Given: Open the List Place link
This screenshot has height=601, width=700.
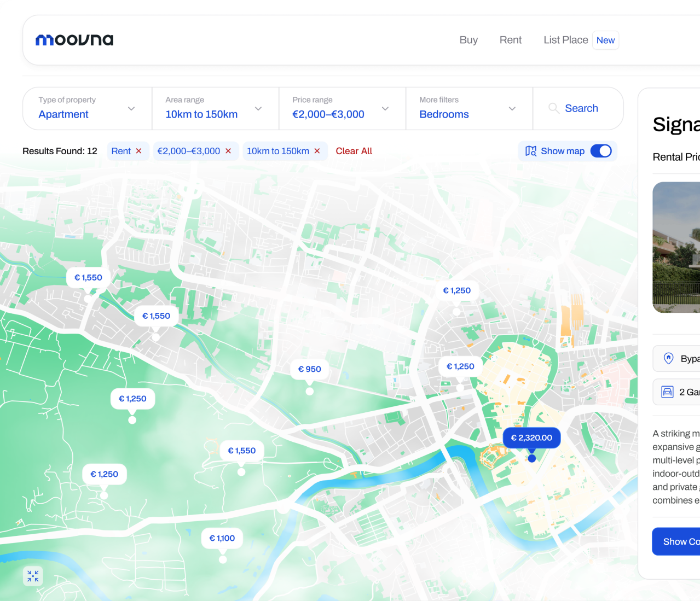Looking at the screenshot, I should [x=565, y=40].
